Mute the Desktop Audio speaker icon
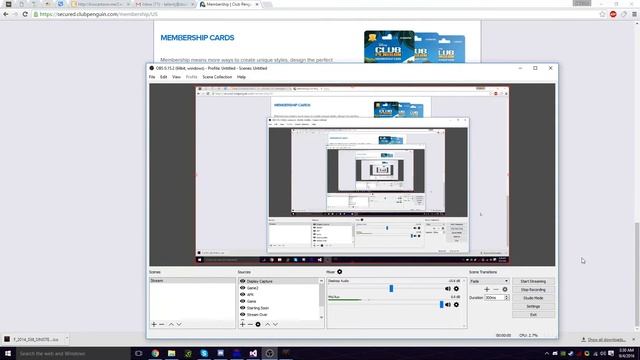The height and width of the screenshot is (360, 640). coord(448,289)
